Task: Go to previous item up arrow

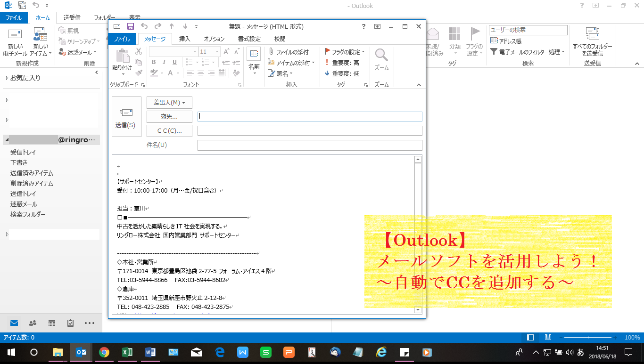Action: coord(172,26)
